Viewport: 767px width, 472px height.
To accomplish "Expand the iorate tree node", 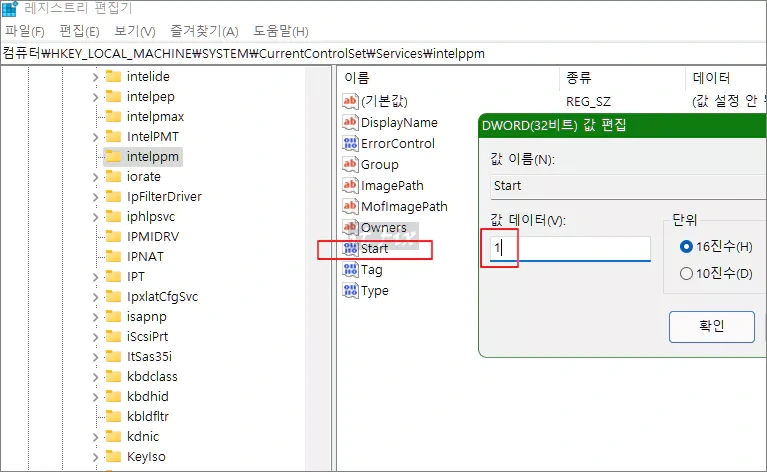I will [95, 177].
